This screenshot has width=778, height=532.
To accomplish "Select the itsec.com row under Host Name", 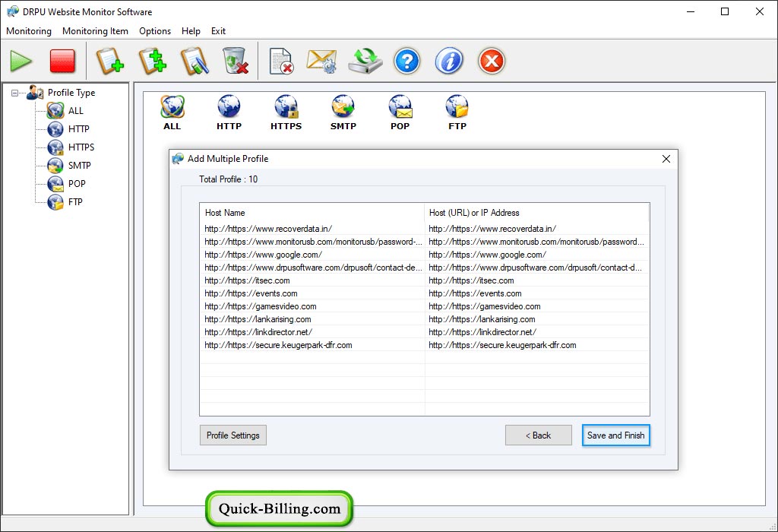I will tap(247, 280).
